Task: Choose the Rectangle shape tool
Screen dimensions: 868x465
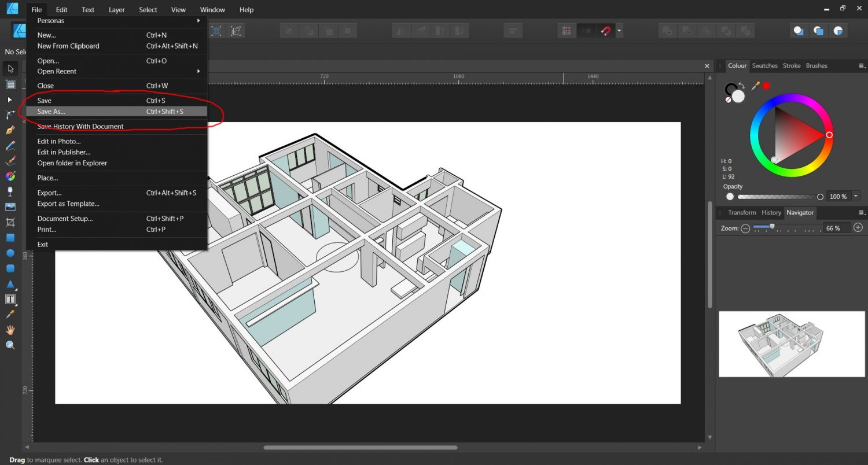Action: [10, 238]
